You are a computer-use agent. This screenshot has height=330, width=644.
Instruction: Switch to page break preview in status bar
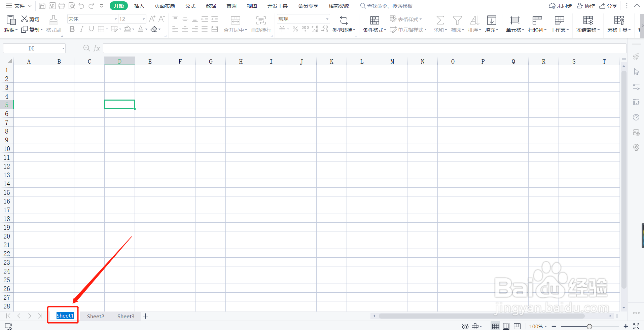(517, 326)
